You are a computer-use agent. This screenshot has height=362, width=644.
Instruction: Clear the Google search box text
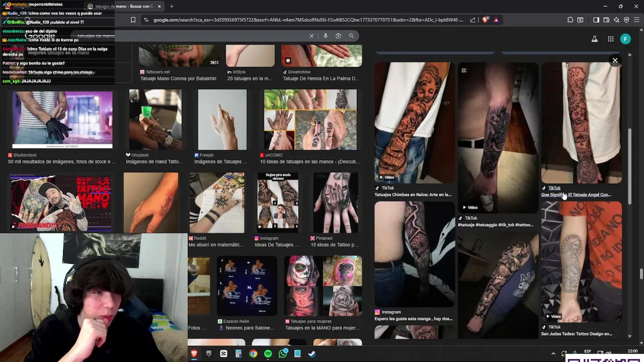(311, 36)
